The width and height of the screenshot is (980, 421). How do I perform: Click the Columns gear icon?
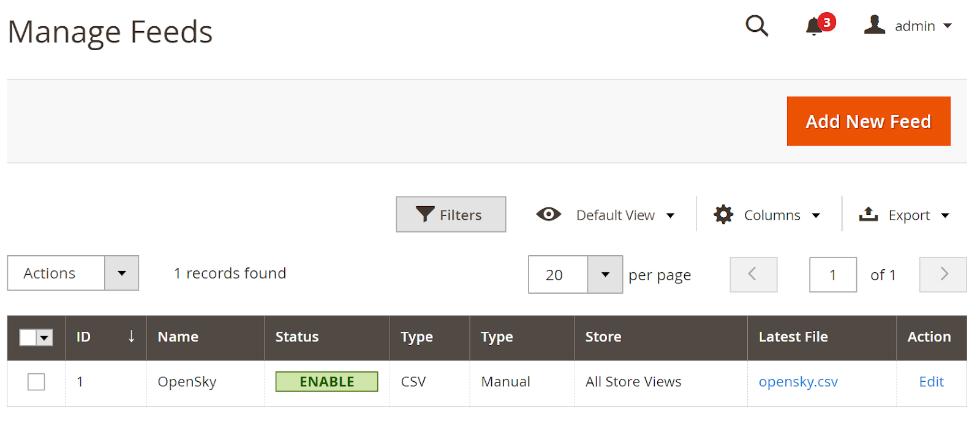tap(723, 215)
